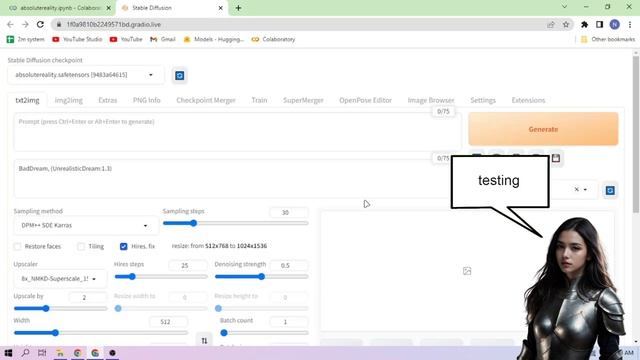Click Width value field showing 512
Viewport: 640px width, 360px height.
pyautogui.click(x=168, y=322)
